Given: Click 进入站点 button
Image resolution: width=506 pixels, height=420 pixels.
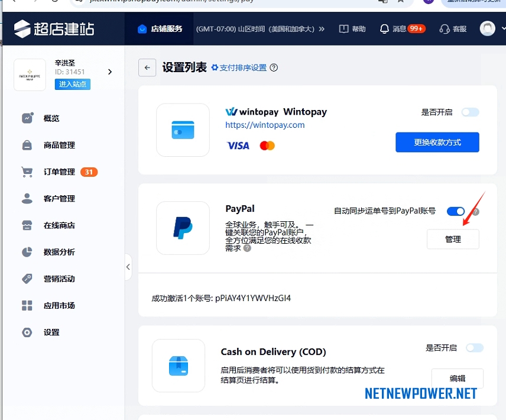Looking at the screenshot, I should (73, 84).
